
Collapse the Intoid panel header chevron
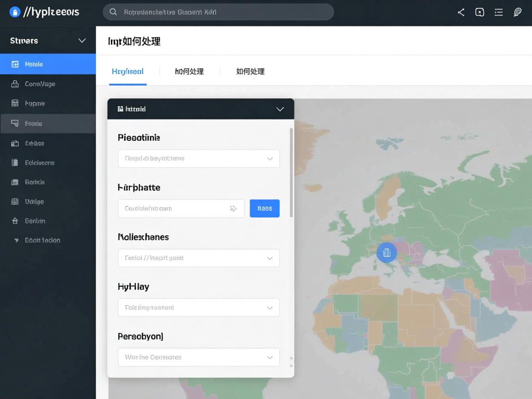pos(280,109)
